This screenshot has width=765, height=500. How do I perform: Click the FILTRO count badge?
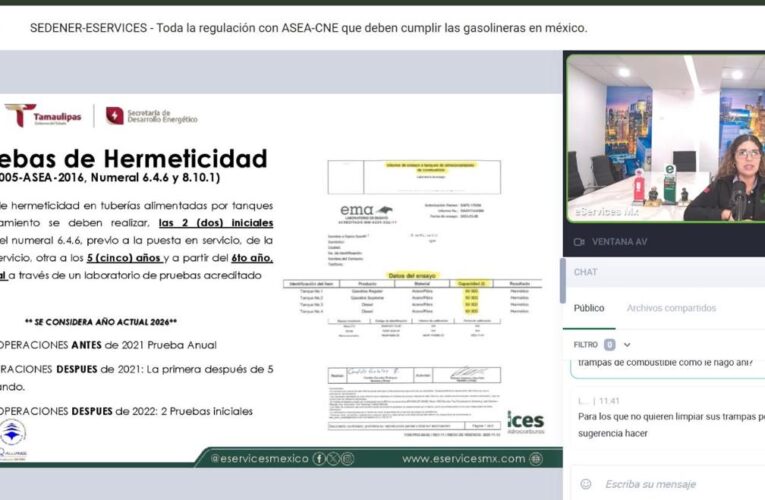click(x=609, y=345)
